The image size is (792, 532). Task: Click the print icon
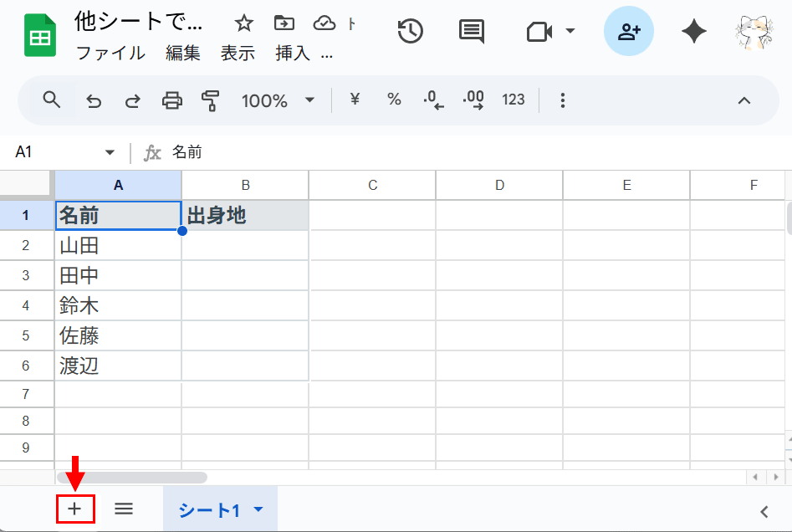171,101
